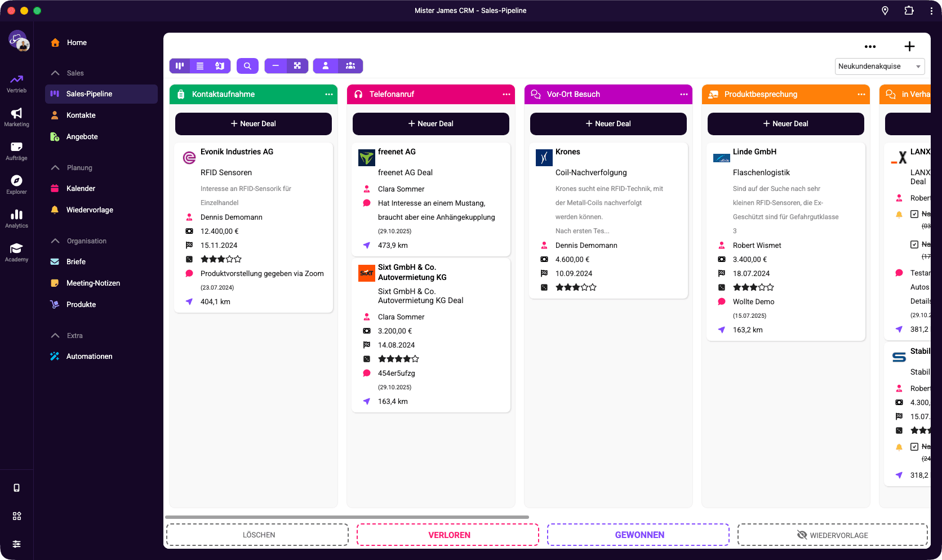Viewport: 942px width, 560px height.
Task: Open Meeting-Notizen
Action: coord(101,283)
